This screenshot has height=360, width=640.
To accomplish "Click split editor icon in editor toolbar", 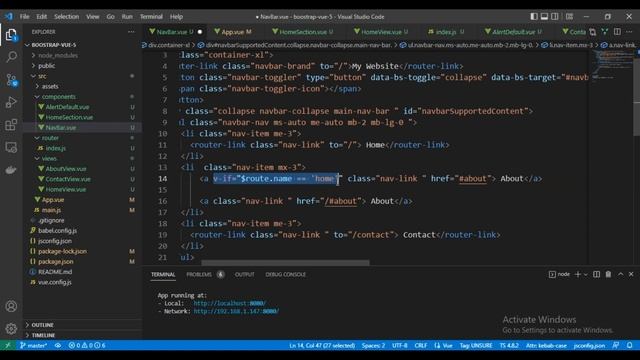I will click(617, 31).
